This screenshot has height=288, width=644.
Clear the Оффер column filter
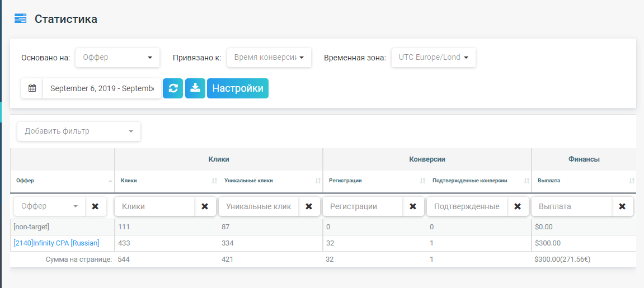click(x=95, y=206)
